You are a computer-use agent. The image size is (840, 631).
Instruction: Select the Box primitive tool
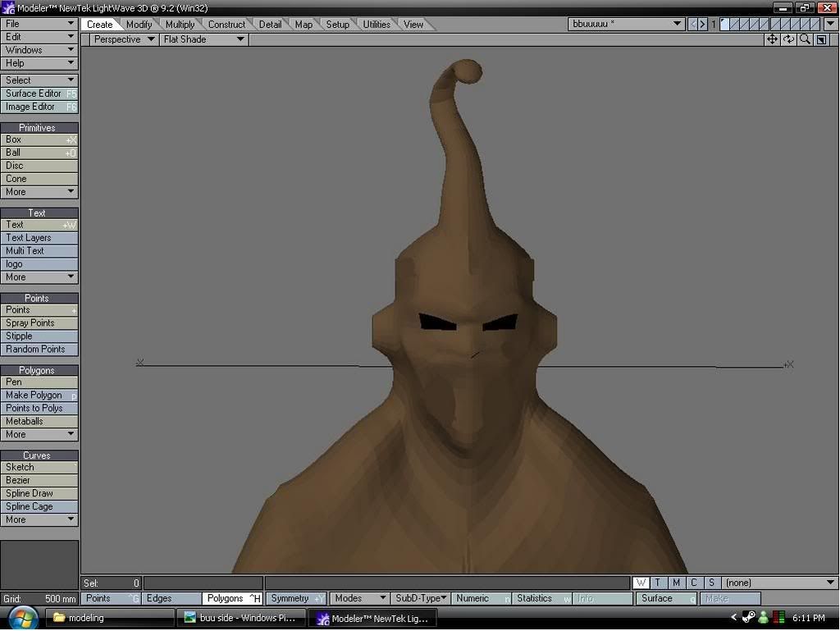(39, 139)
